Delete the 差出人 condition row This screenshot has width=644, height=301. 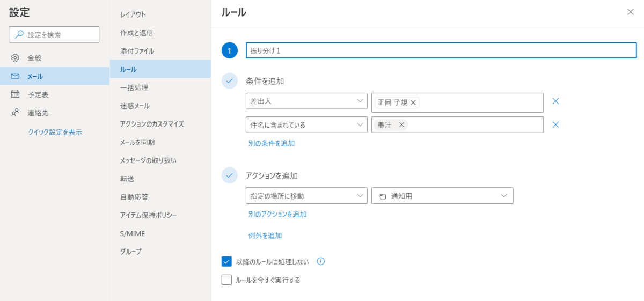[556, 101]
